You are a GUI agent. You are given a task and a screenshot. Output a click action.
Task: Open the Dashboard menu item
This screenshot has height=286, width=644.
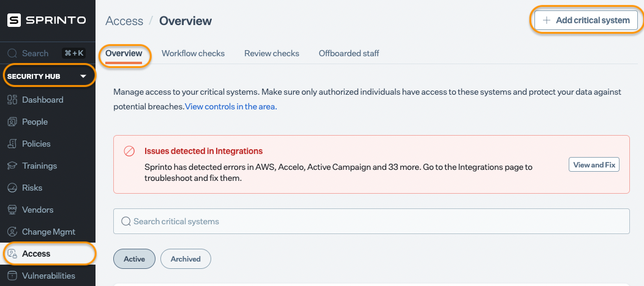point(48,100)
